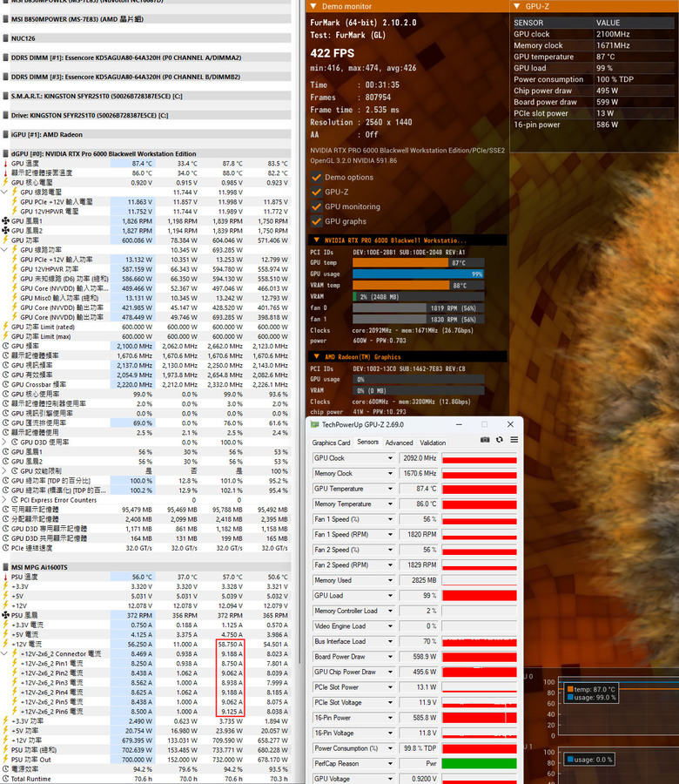Open the GPU-Z hamburger menu
The height and width of the screenshot is (784, 679).
[x=514, y=440]
